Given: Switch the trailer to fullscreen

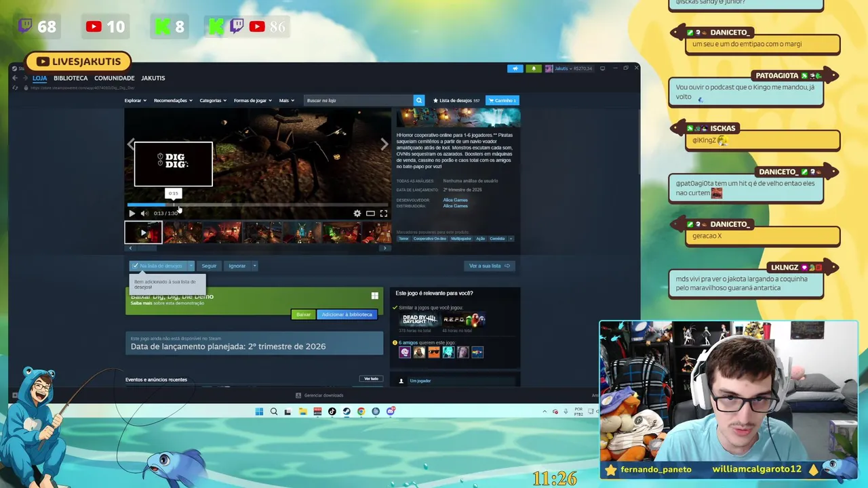Looking at the screenshot, I should coord(383,213).
